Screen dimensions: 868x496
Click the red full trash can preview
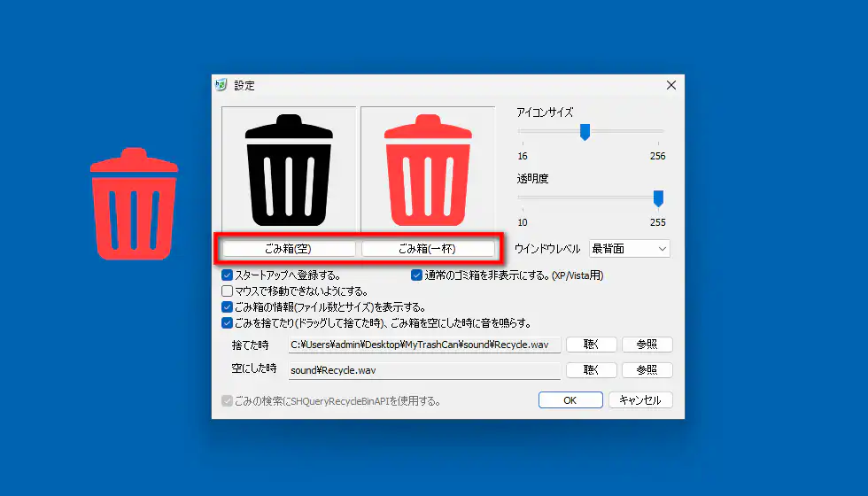coord(427,169)
